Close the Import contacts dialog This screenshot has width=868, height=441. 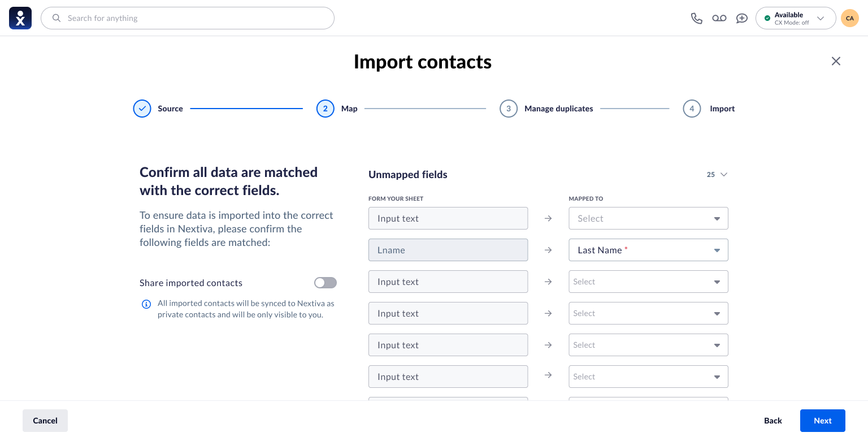[836, 61]
